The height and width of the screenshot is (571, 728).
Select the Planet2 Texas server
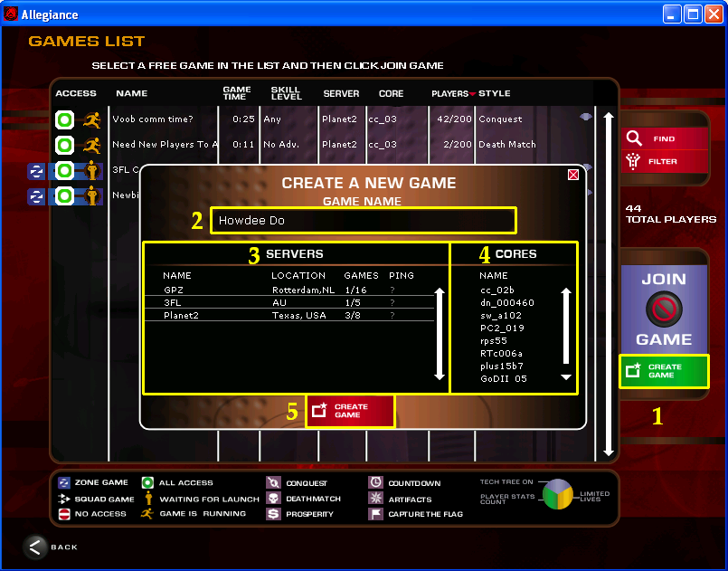click(280, 316)
